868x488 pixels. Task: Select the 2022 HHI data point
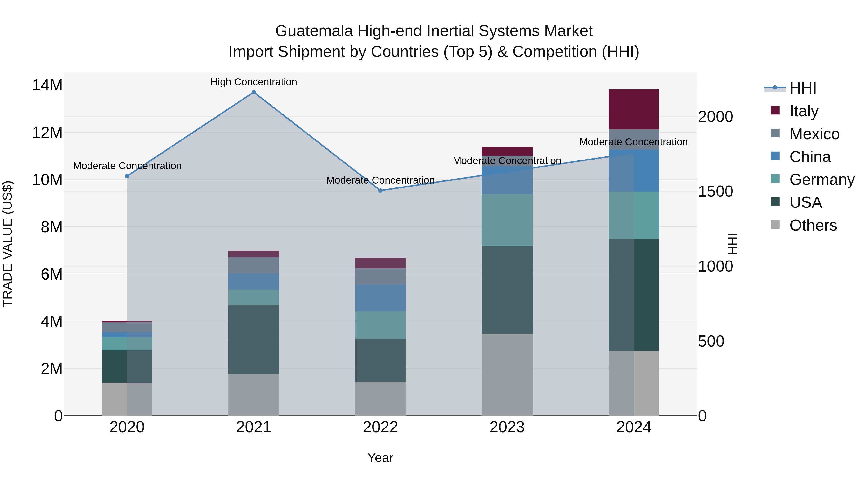[x=380, y=191]
